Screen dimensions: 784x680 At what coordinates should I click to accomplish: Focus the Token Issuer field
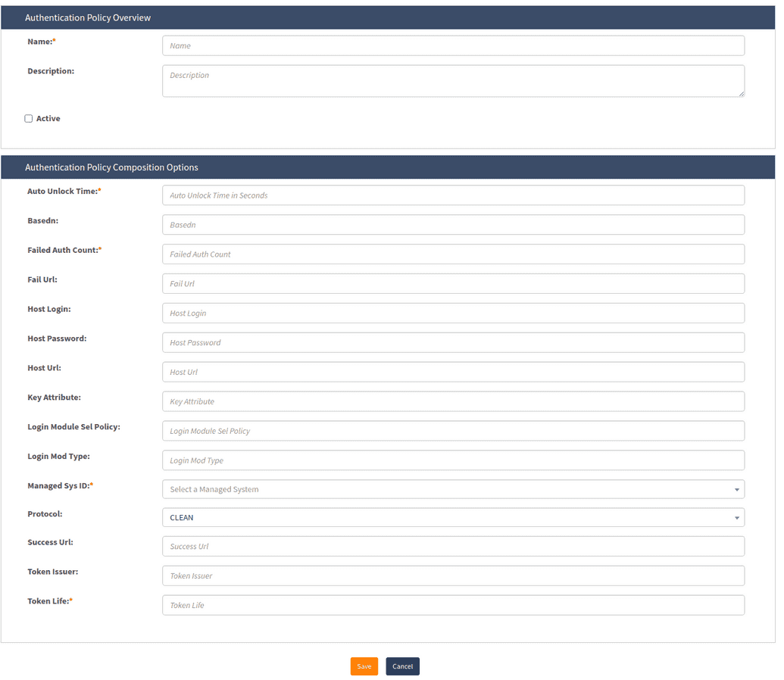pos(453,576)
